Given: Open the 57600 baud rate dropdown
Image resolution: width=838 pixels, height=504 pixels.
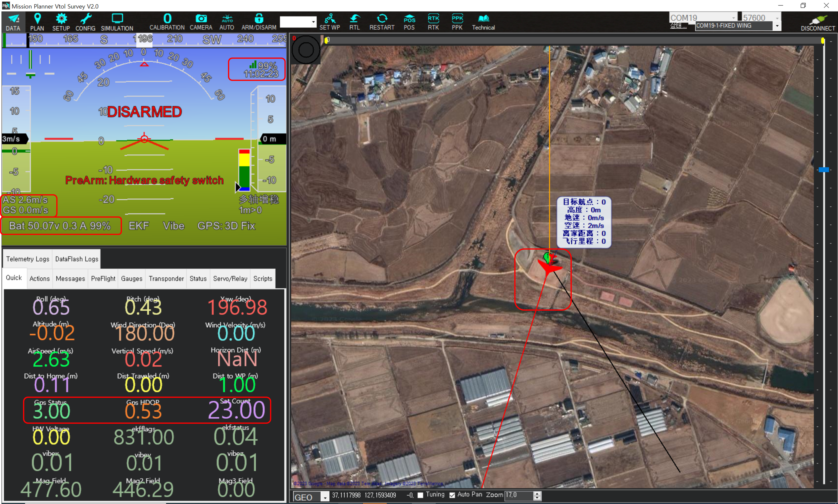Looking at the screenshot, I should [777, 18].
